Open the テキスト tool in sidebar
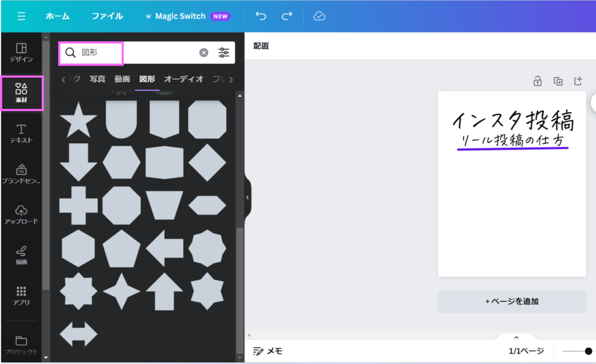 pos(21,133)
